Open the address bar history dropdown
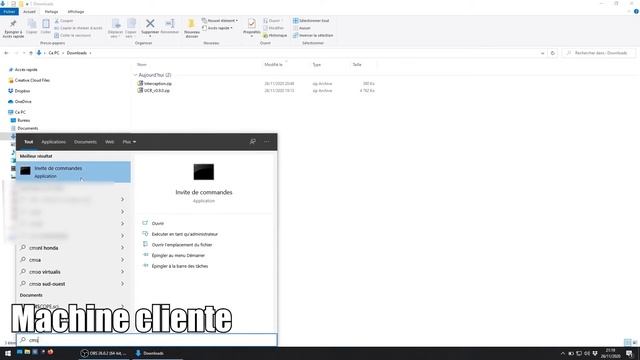Screen dimensions: 640x360 (542, 53)
